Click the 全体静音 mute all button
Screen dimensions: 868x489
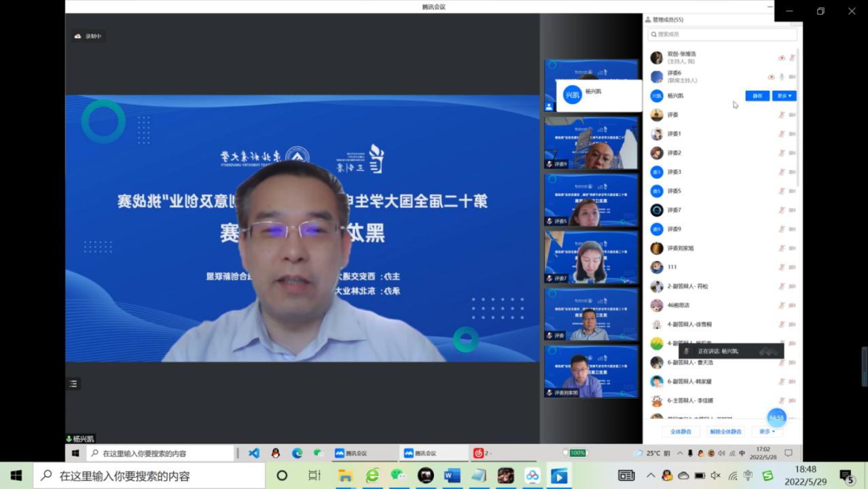click(x=681, y=431)
